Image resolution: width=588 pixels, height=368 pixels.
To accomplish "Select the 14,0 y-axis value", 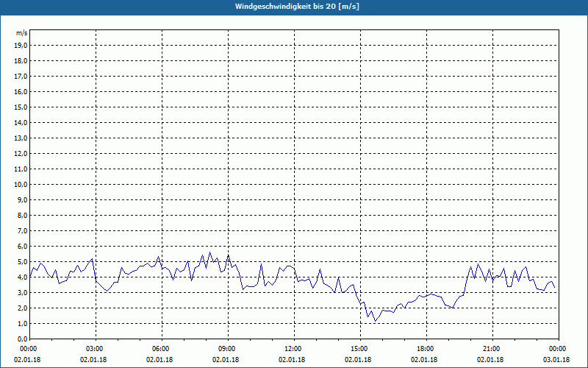I will (x=21, y=122).
